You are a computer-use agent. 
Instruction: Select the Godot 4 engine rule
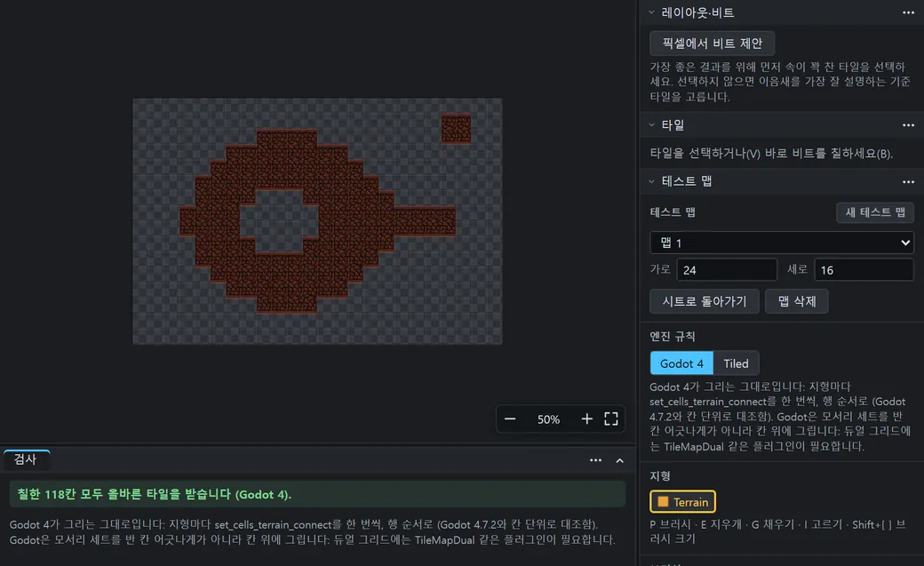[681, 363]
